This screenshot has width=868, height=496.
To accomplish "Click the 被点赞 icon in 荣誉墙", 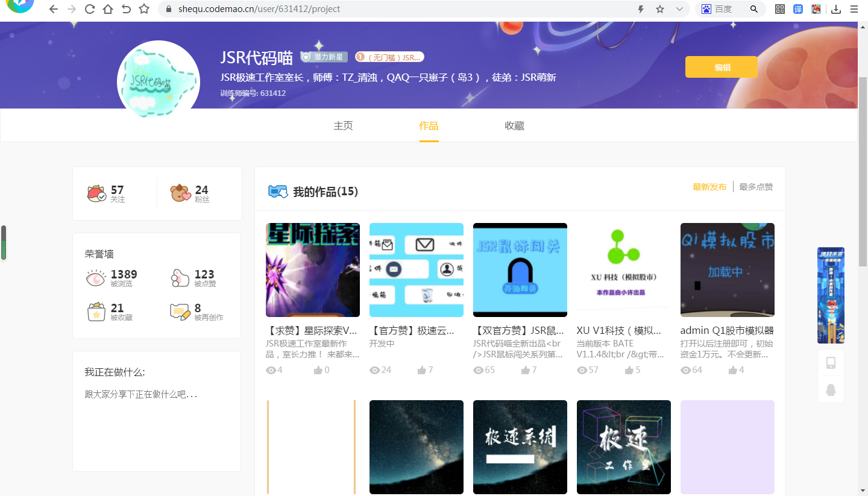I will point(180,278).
